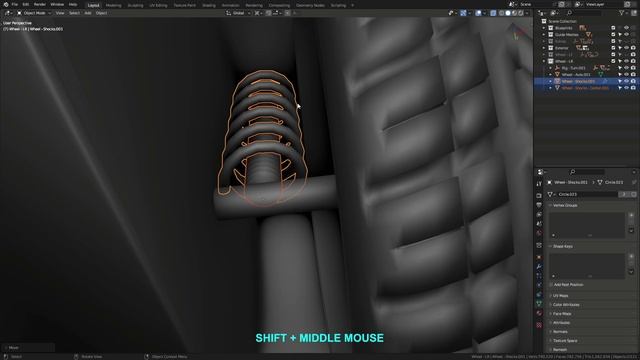The width and height of the screenshot is (640, 360).
Task: Add a new workspace with plus button
Action: (353, 5)
